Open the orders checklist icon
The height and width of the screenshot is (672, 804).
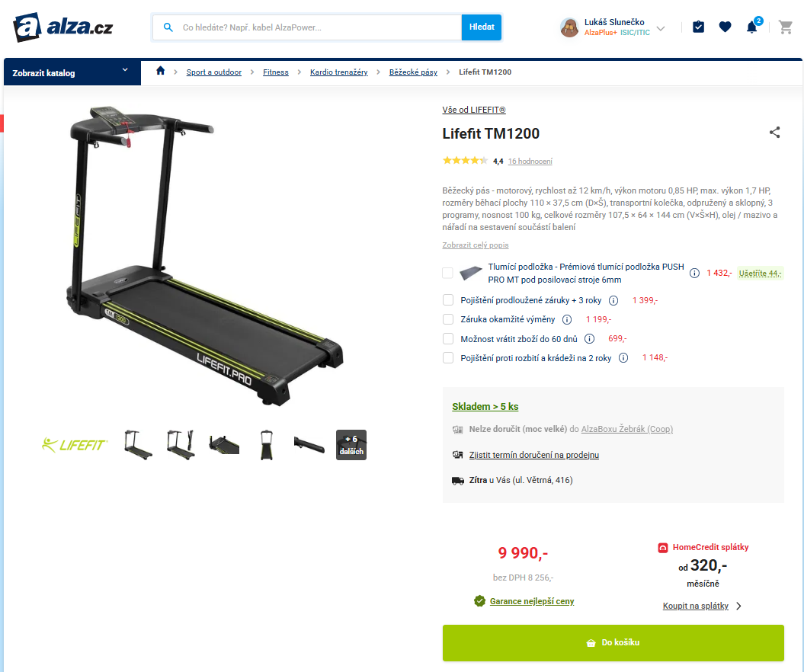click(698, 27)
